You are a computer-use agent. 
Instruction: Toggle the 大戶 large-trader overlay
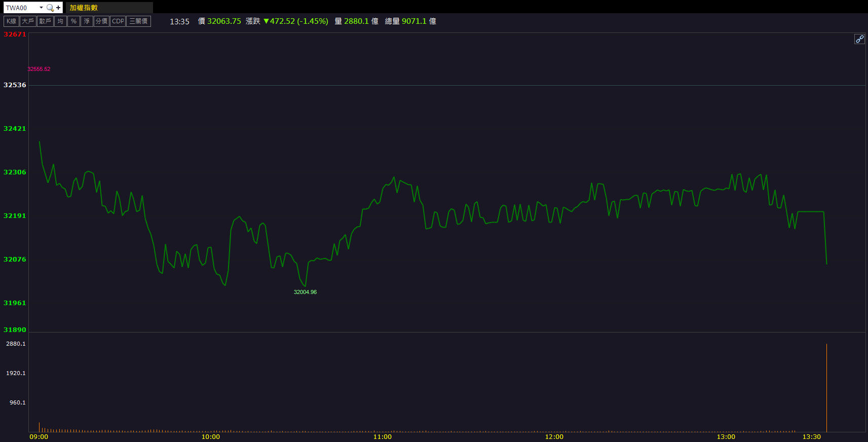(28, 21)
